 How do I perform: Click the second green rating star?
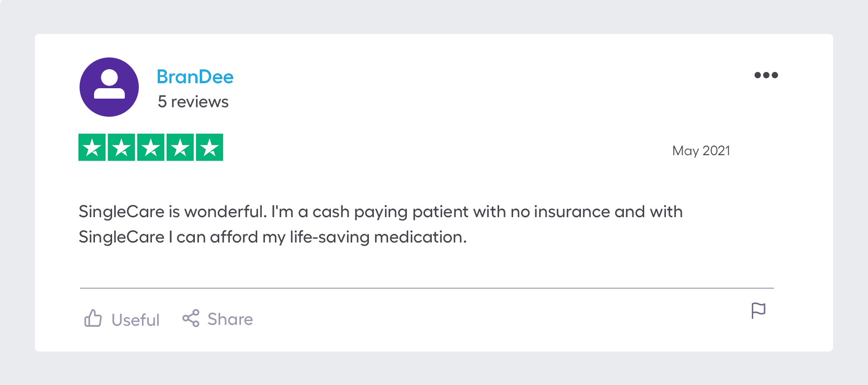122,147
